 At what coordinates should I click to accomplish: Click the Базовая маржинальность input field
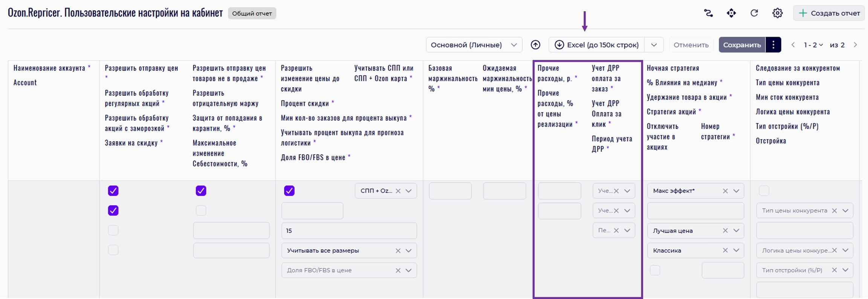tap(450, 191)
